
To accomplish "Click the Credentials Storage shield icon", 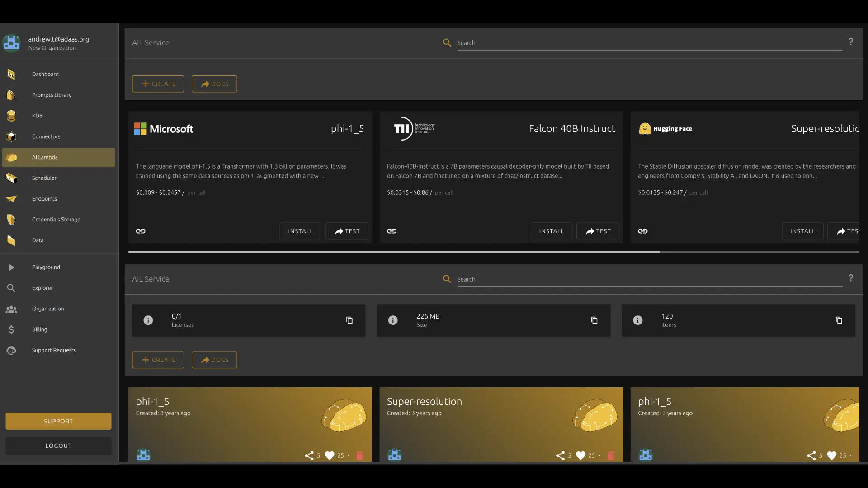I will click(11, 220).
